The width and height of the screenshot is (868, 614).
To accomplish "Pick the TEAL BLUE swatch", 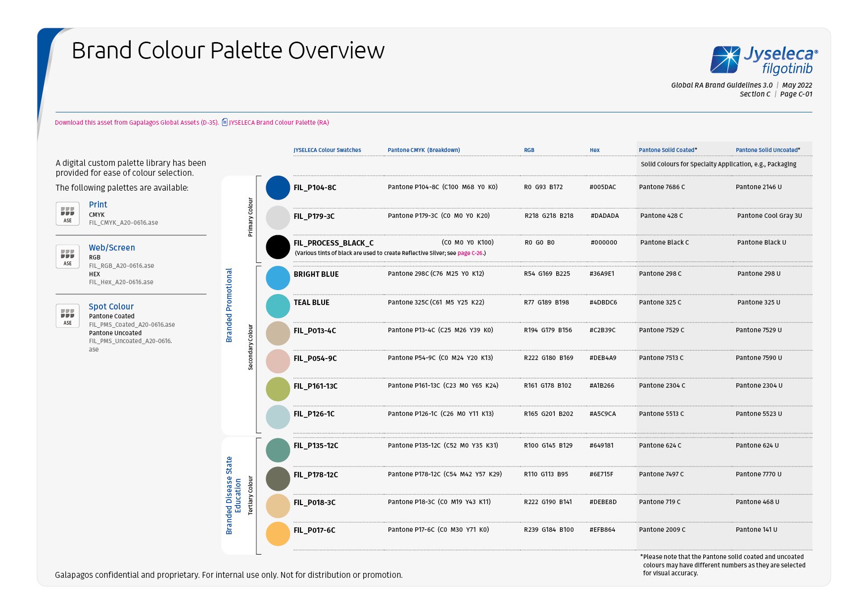I will pyautogui.click(x=278, y=306).
